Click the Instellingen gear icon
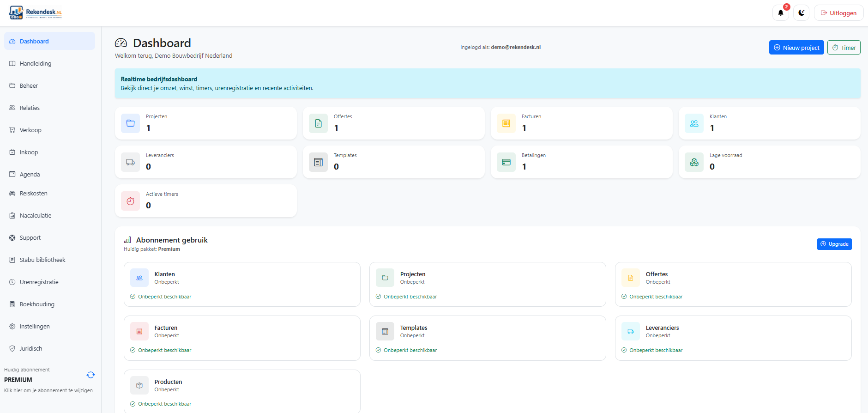The height and width of the screenshot is (413, 868). [12, 326]
